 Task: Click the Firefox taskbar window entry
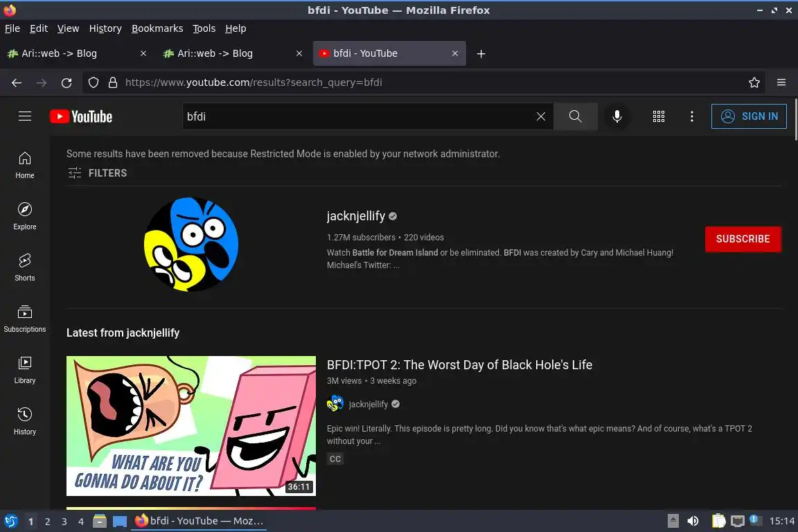(199, 521)
